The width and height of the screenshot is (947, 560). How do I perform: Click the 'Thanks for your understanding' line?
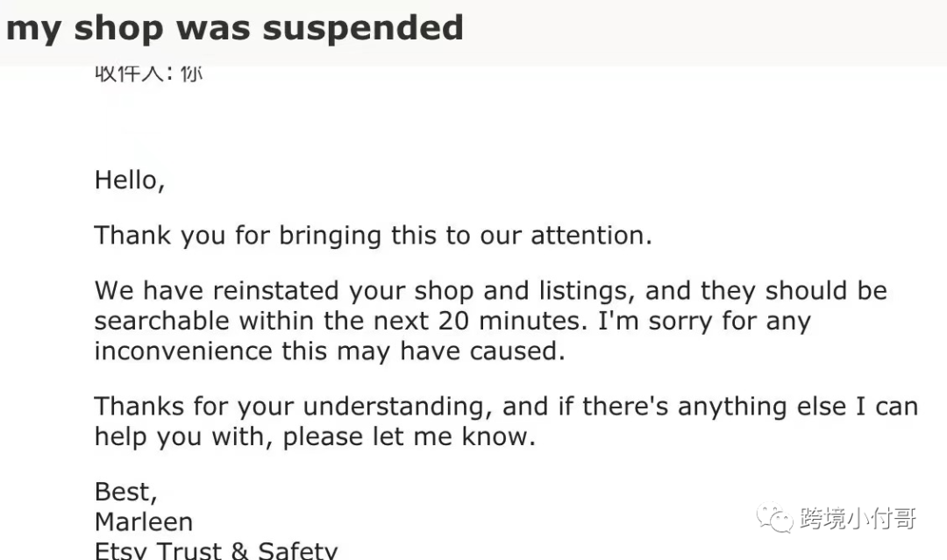(x=506, y=407)
